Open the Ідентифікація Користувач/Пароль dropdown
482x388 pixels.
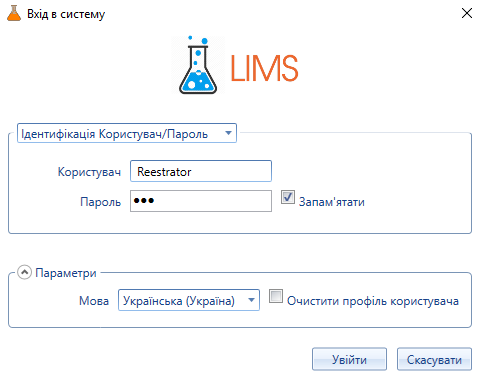[127, 133]
